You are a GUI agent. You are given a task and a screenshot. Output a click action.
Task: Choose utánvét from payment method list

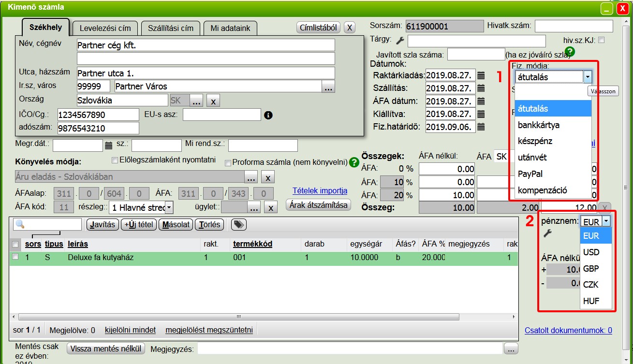tap(553, 158)
